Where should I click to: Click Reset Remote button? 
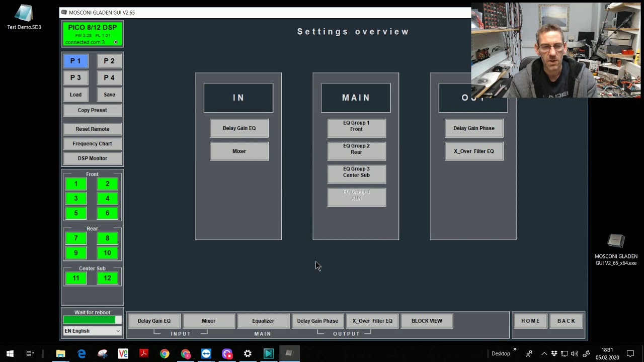coord(92,129)
